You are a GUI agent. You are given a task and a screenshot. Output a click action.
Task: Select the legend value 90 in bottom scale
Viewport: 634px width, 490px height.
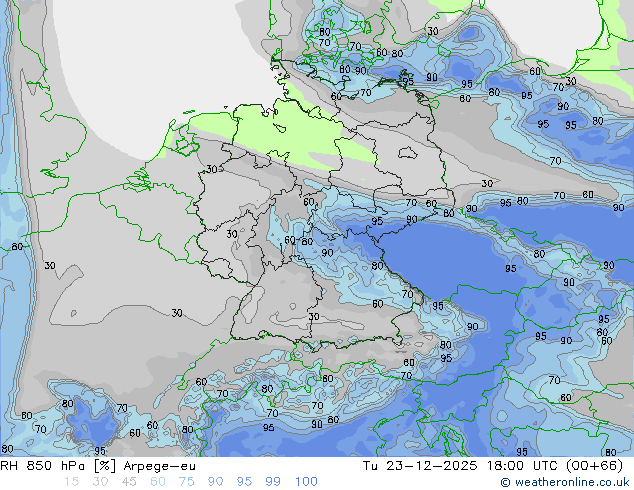(x=215, y=482)
